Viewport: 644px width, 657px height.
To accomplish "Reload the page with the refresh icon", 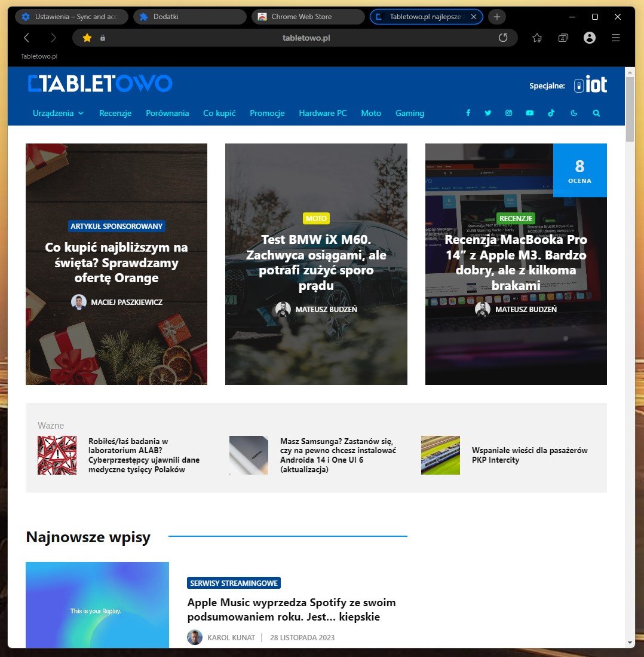I will coord(503,38).
